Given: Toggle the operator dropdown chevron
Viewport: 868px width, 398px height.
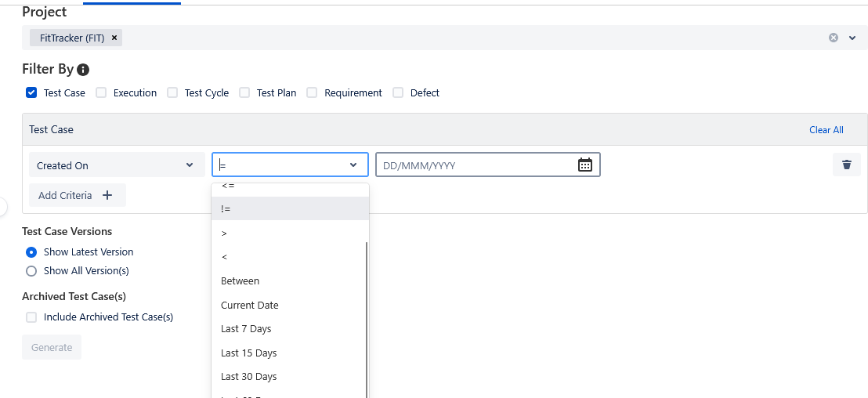Looking at the screenshot, I should 353,165.
